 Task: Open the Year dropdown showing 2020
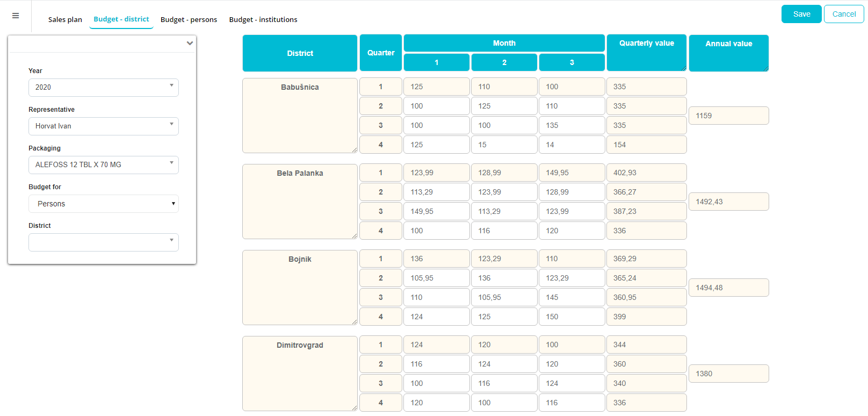(x=103, y=88)
